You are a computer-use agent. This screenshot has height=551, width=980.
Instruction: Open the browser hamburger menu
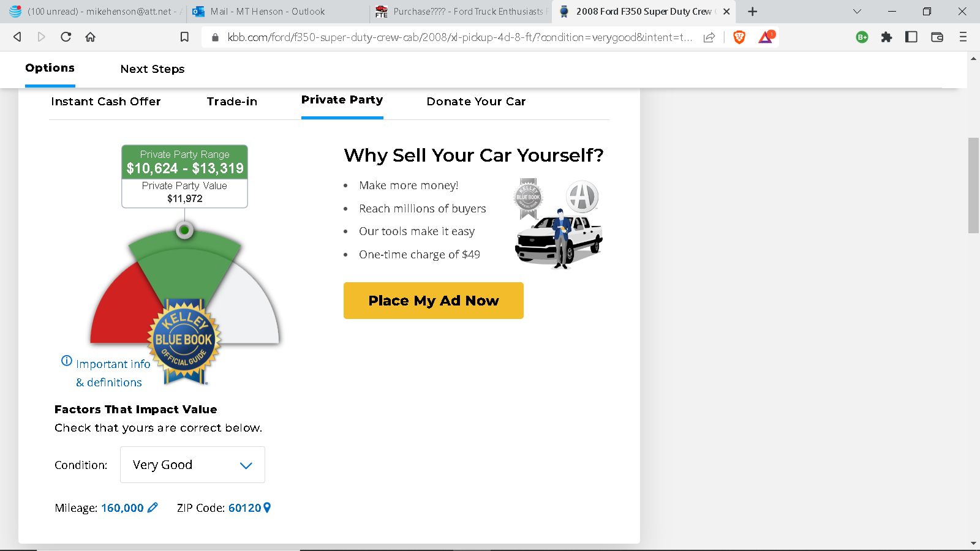(963, 37)
